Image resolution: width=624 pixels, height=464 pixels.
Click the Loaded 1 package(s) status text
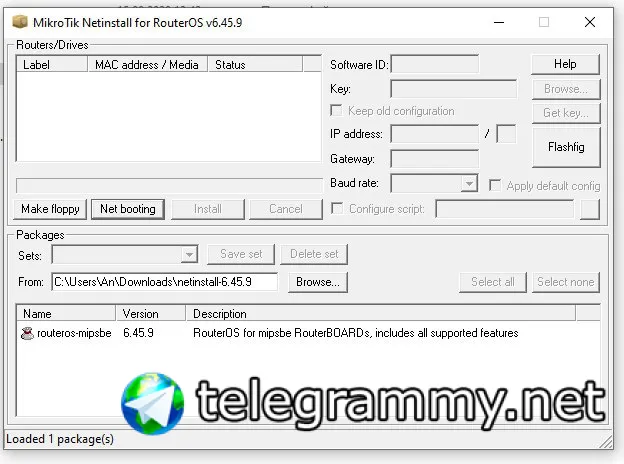click(x=60, y=439)
